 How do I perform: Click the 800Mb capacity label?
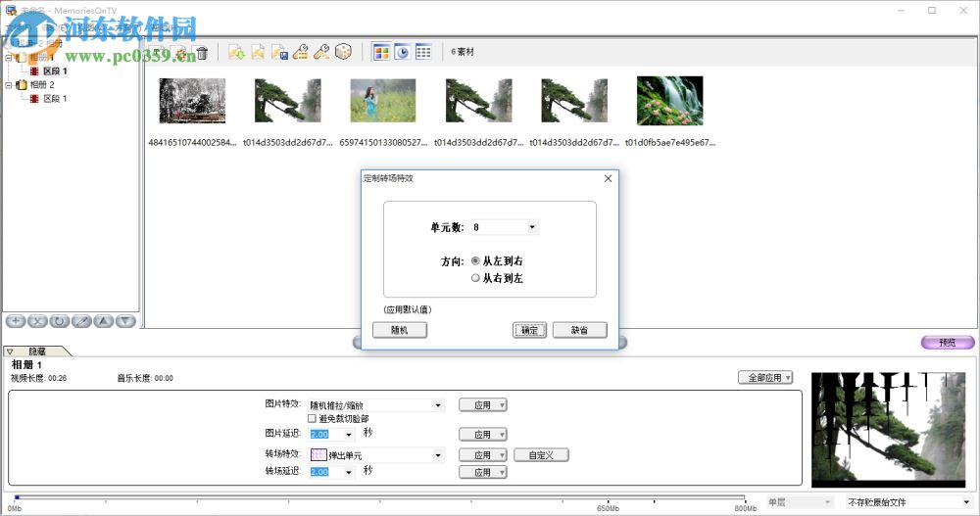pos(746,508)
